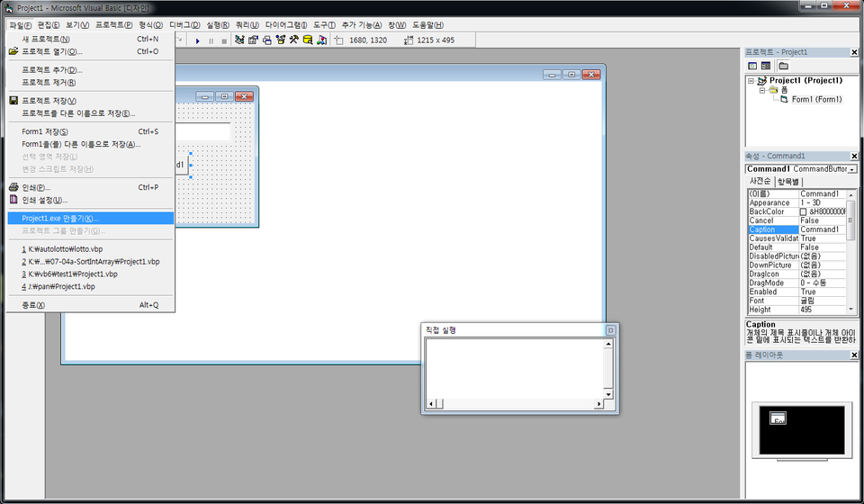Click the print-setup icon beside 인쇄 설정
864x504 pixels.
click(x=13, y=200)
